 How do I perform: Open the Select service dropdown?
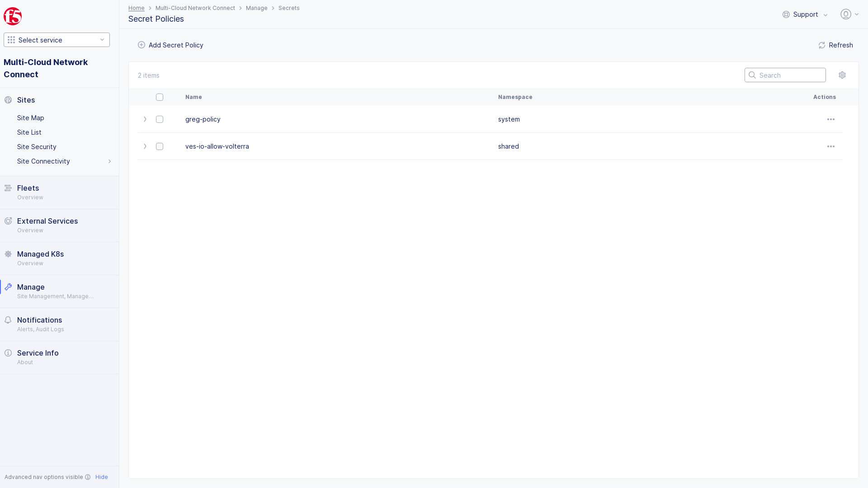click(57, 40)
